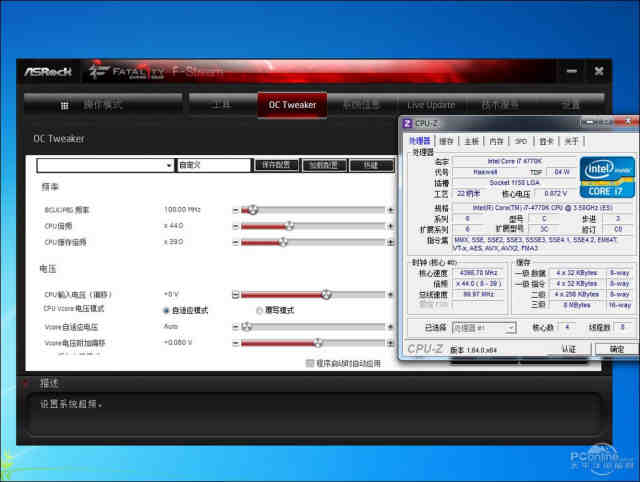Open the System Info tab in F-Stream
The height and width of the screenshot is (482, 640).
point(362,105)
